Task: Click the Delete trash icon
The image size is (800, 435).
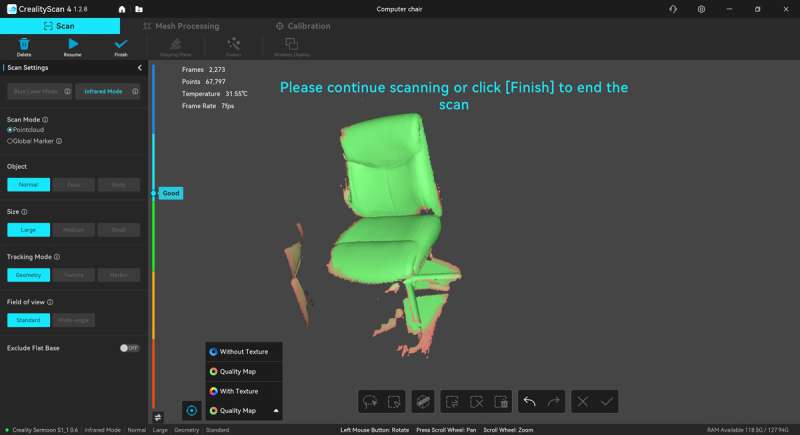Action: click(x=24, y=44)
